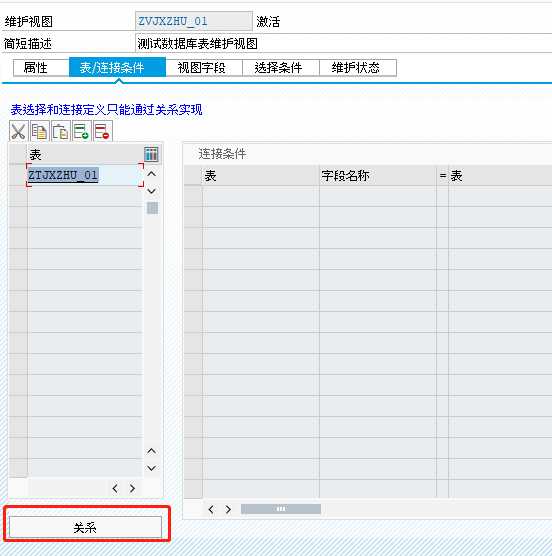Click first empty 表 cell in 连接条件
This screenshot has width=552, height=556.
click(261, 196)
